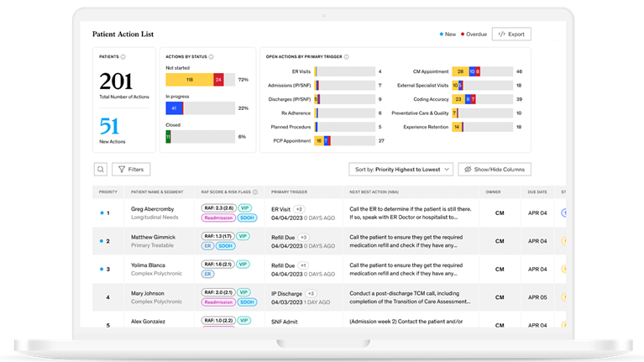Screen dimensions: 644x362
Task: Open the Filters panel
Action: (132, 169)
